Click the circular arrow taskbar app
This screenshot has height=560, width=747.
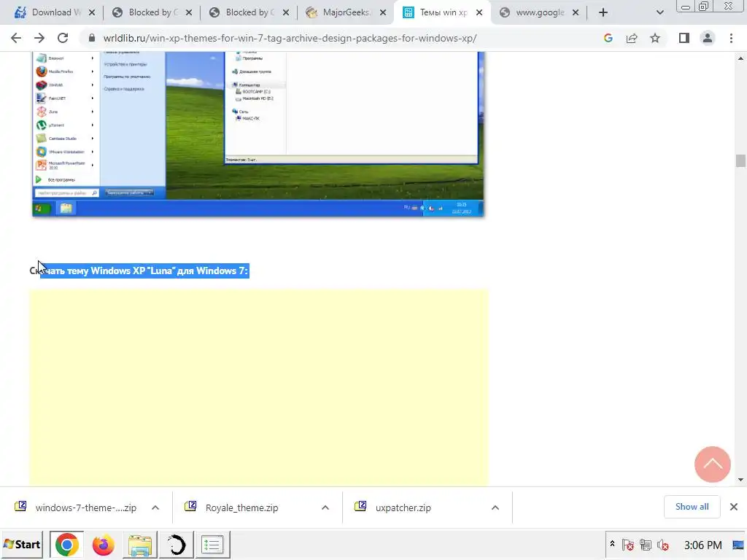[176, 544]
